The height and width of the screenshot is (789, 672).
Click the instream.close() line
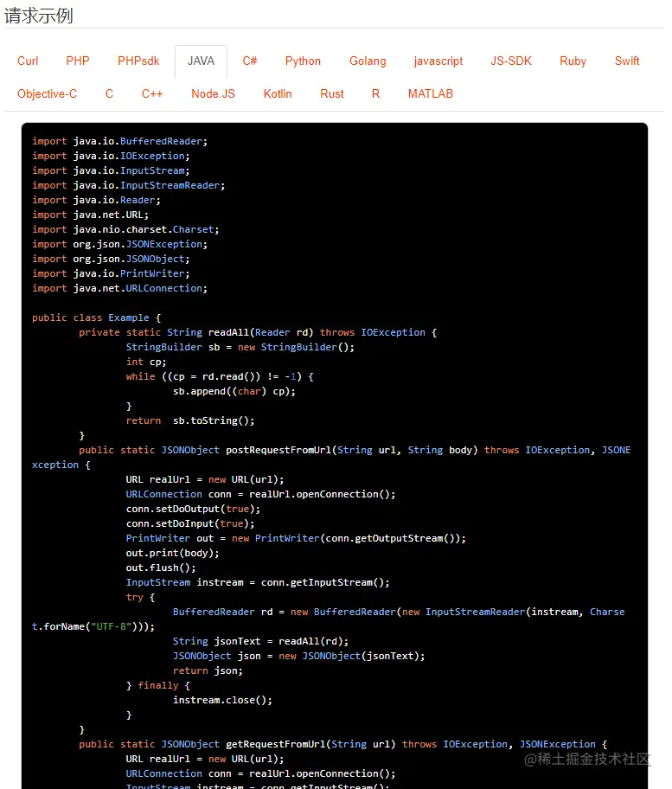point(223,701)
